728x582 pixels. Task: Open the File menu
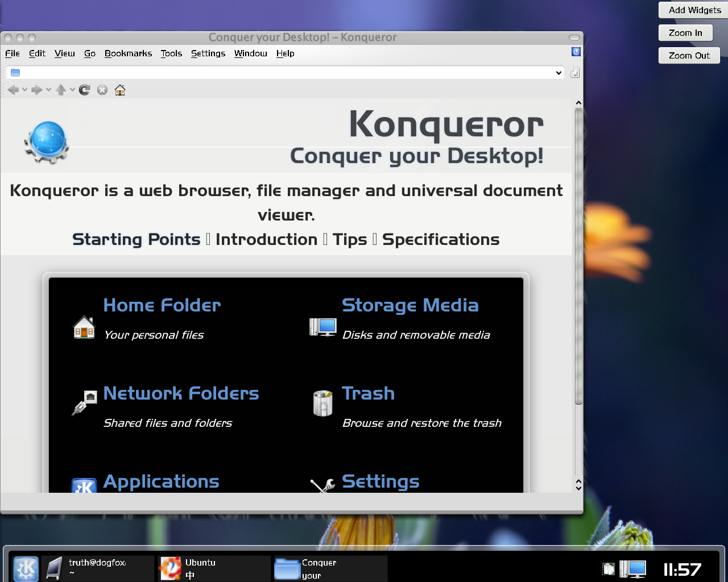[13, 53]
